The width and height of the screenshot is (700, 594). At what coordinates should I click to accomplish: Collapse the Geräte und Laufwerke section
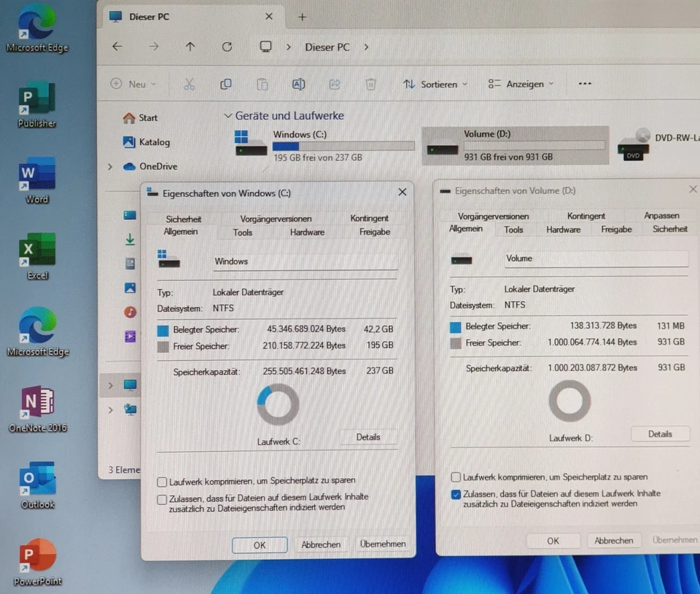(x=228, y=115)
